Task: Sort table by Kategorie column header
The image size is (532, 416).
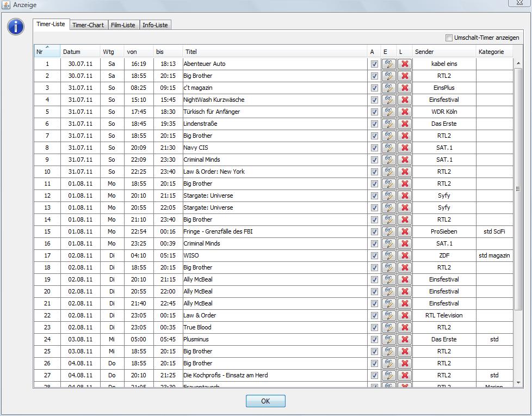Action: (x=494, y=52)
